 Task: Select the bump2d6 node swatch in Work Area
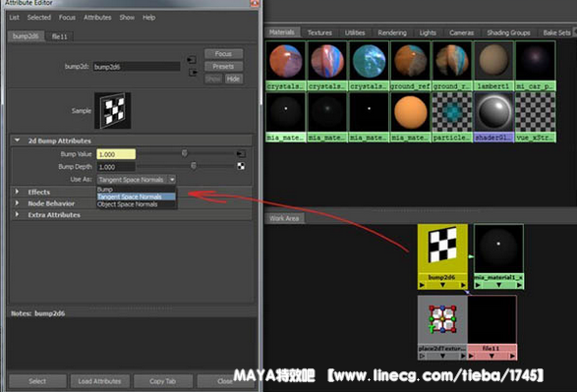point(442,249)
